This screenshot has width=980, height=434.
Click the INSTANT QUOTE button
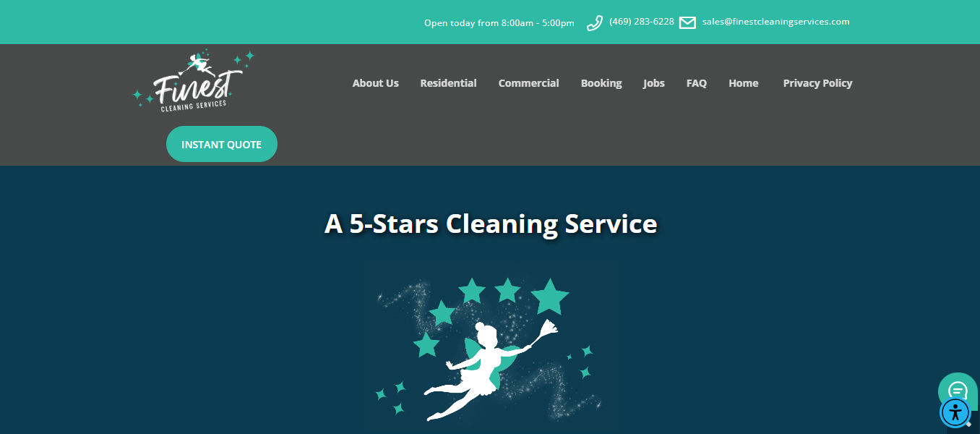pyautogui.click(x=222, y=144)
